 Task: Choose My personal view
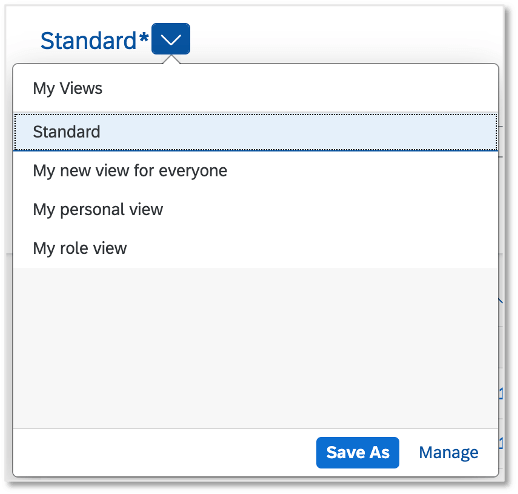tap(256, 210)
